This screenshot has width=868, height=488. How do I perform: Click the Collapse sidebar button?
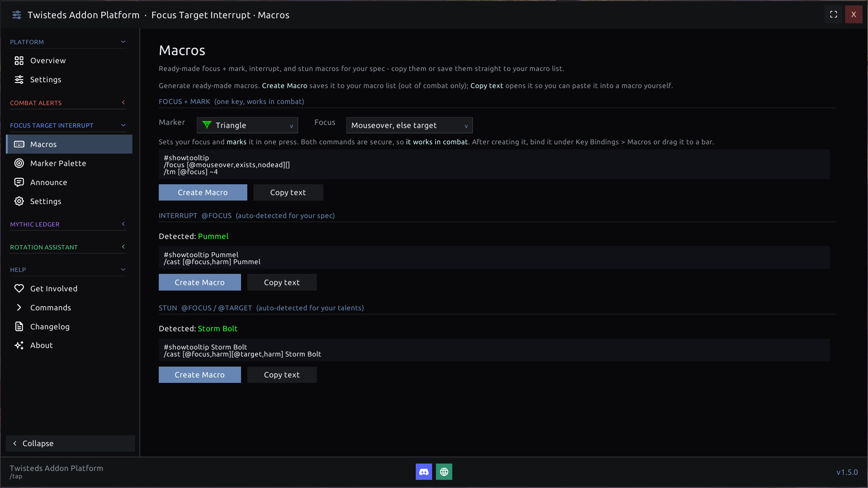pos(70,443)
